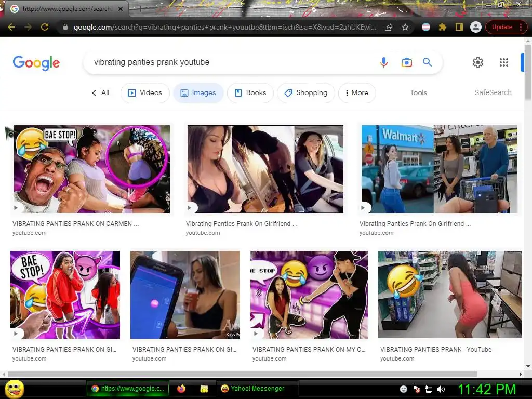Viewport: 532px width, 399px height.
Task: Click the vertical scrollbar thumb
Action: click(528, 71)
